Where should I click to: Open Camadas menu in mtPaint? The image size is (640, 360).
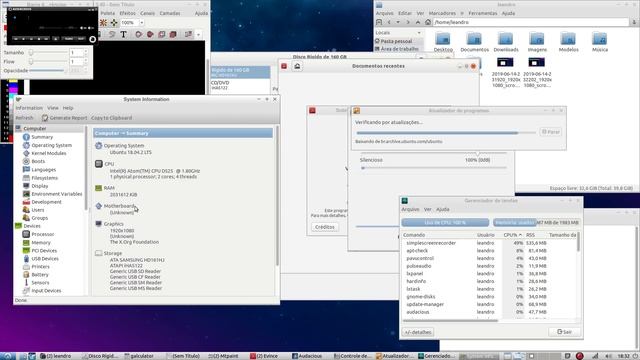(x=170, y=13)
